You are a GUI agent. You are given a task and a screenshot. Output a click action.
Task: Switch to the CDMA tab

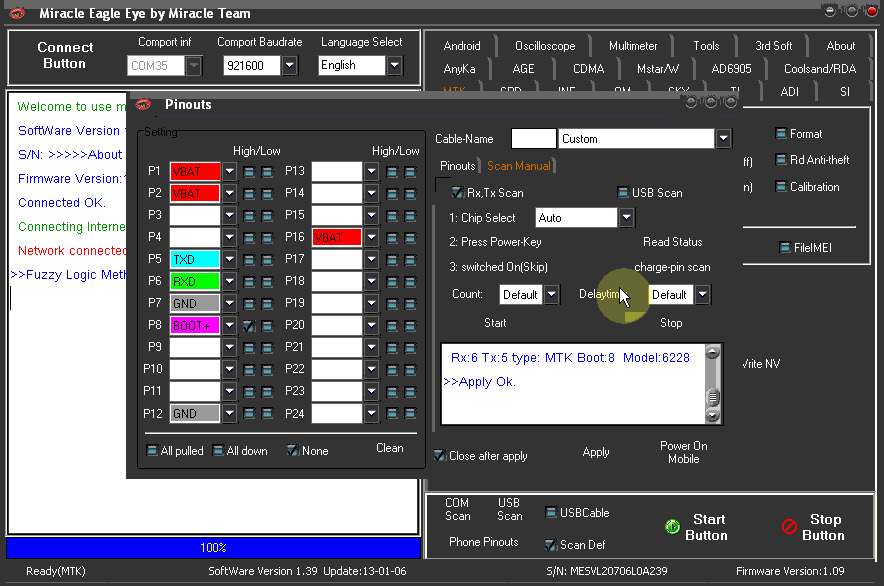point(588,69)
